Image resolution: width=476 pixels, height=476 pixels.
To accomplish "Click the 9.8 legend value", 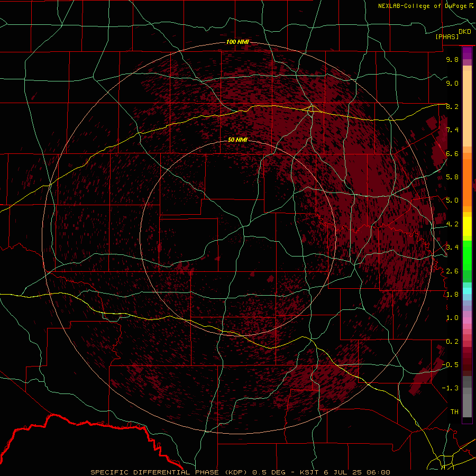I will 452,59.
